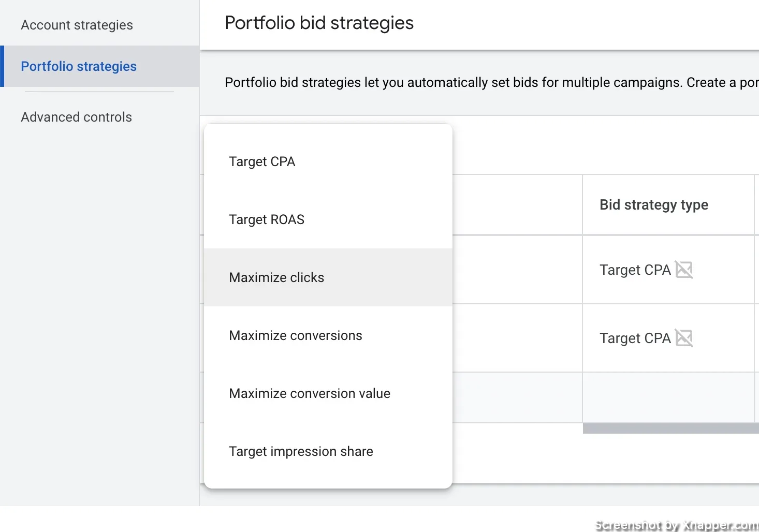Click the empty totals cell under Bid strategy type
This screenshot has width=759, height=532.
coord(668,397)
